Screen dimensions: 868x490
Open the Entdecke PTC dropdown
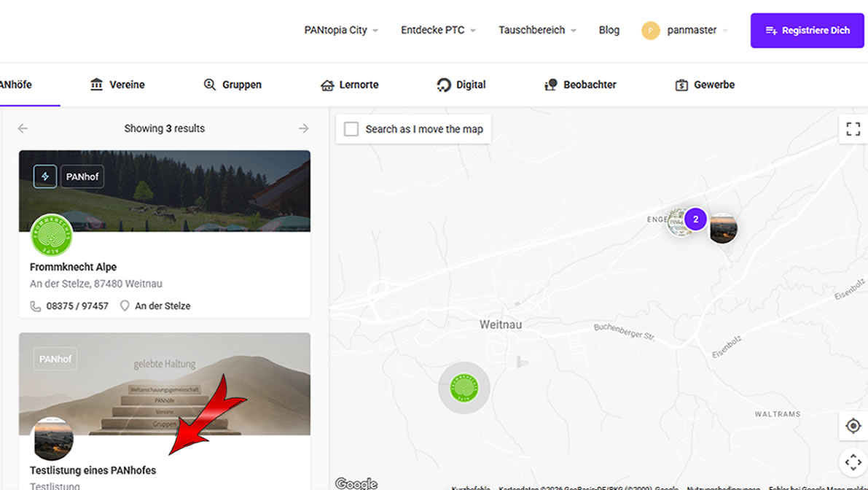point(439,30)
